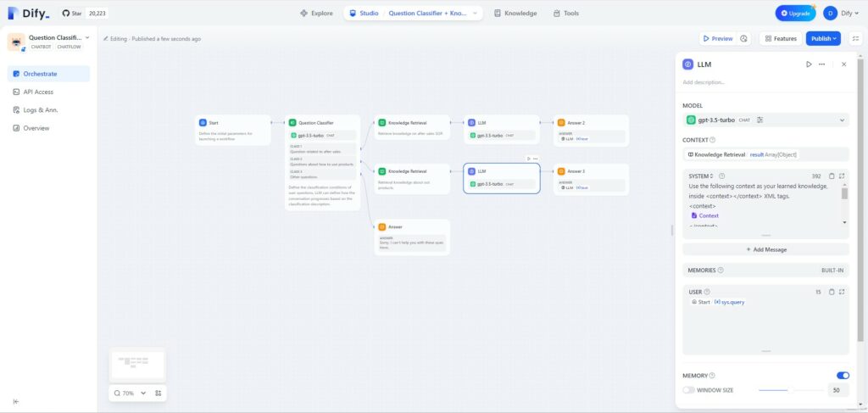Change the SYSTEM role selector
The height and width of the screenshot is (413, 868).
tap(701, 176)
